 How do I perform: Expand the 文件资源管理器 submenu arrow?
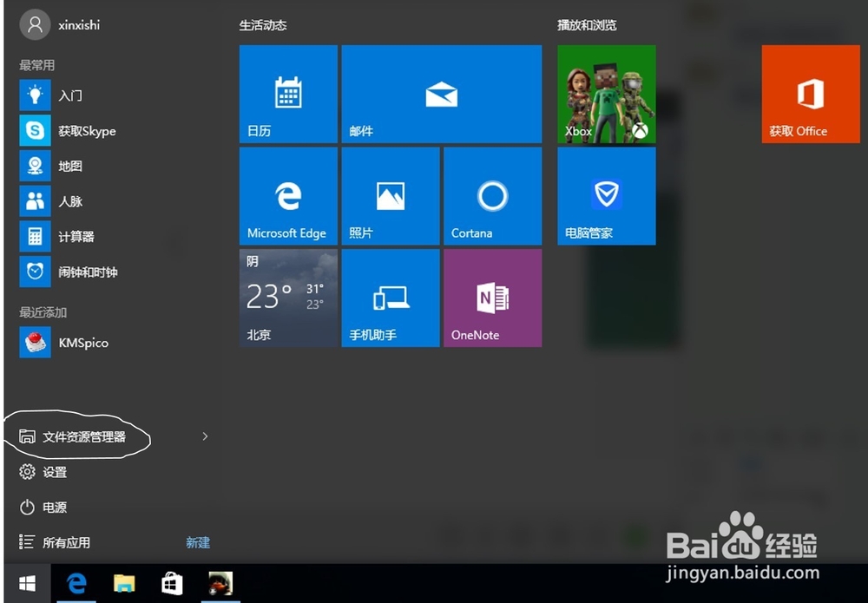205,437
